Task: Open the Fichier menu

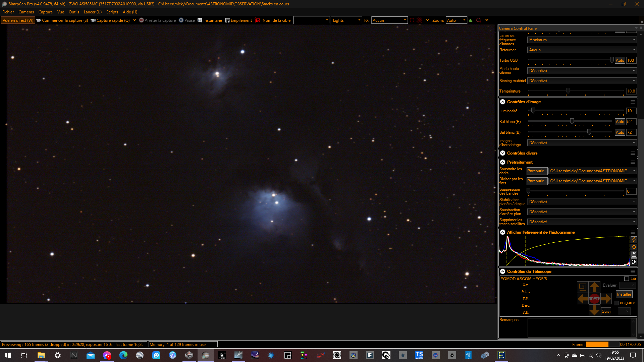Action: point(8,12)
